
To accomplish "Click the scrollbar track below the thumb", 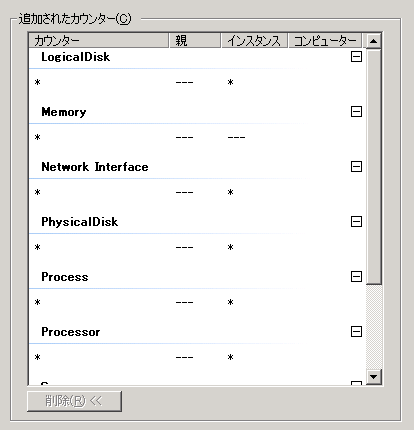I will (x=374, y=327).
